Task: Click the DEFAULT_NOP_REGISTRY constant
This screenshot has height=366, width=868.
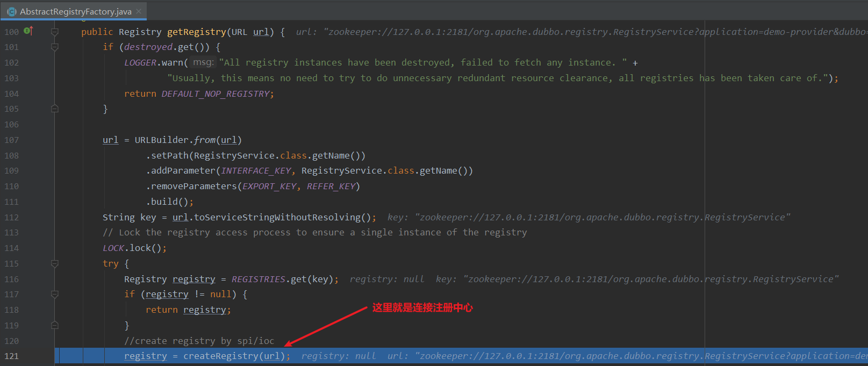Action: 215,94
